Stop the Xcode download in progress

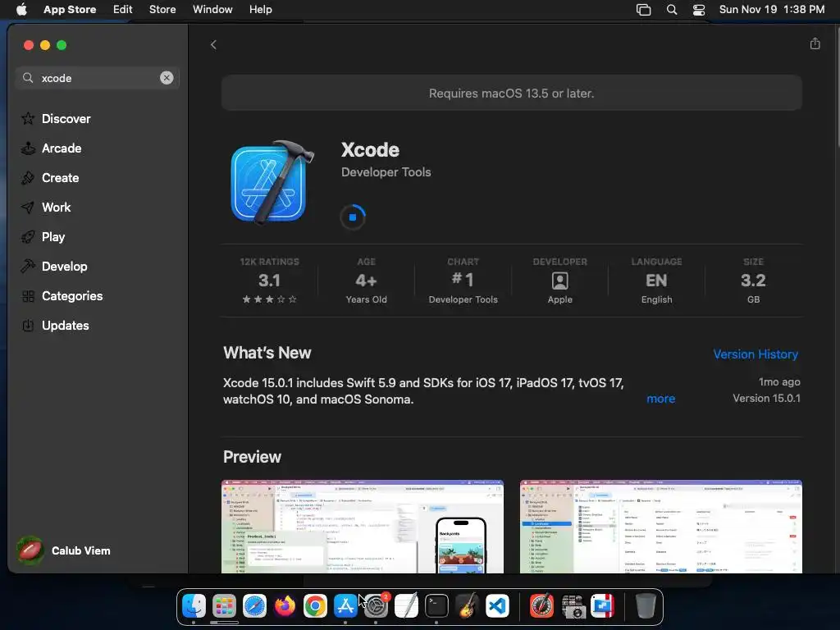[x=353, y=217]
